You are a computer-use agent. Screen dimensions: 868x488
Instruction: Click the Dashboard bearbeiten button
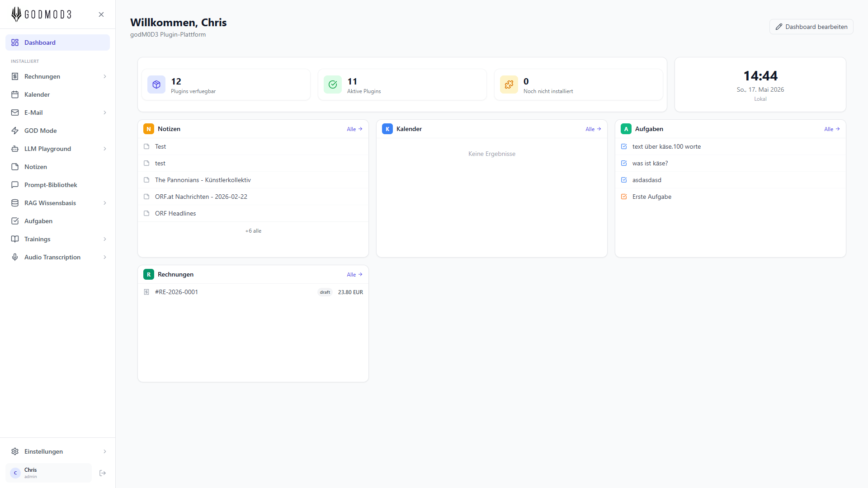(811, 27)
